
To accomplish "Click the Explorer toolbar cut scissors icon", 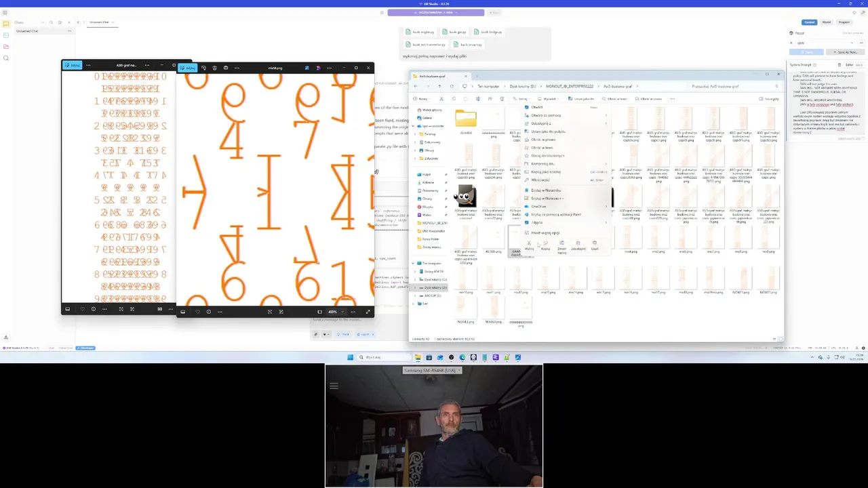I will pyautogui.click(x=441, y=99).
